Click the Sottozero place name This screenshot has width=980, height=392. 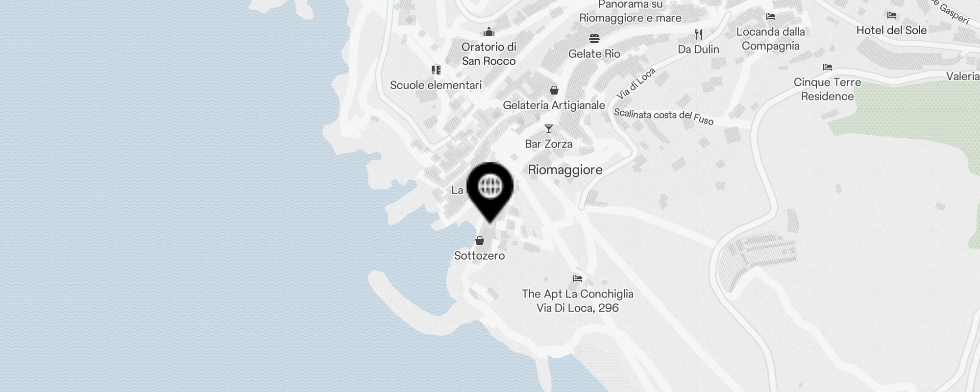coord(480,256)
